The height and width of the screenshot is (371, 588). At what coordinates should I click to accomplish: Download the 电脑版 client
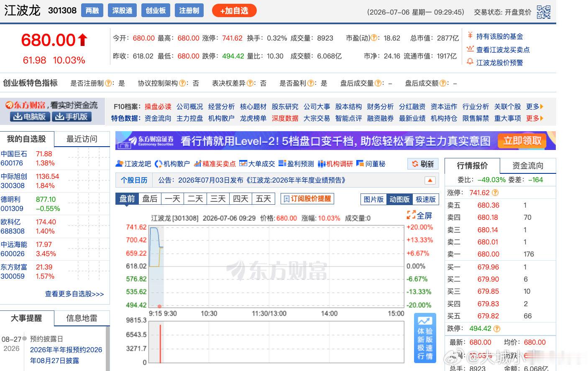[30, 117]
